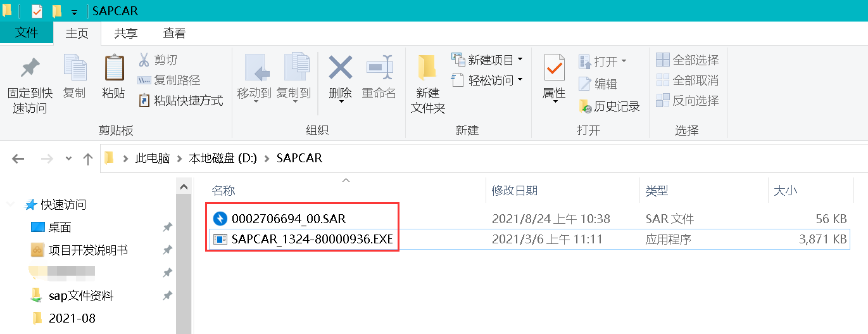Screen dimensions: 868x334
Task: Click Invert selection (反向选择)
Action: tap(688, 101)
